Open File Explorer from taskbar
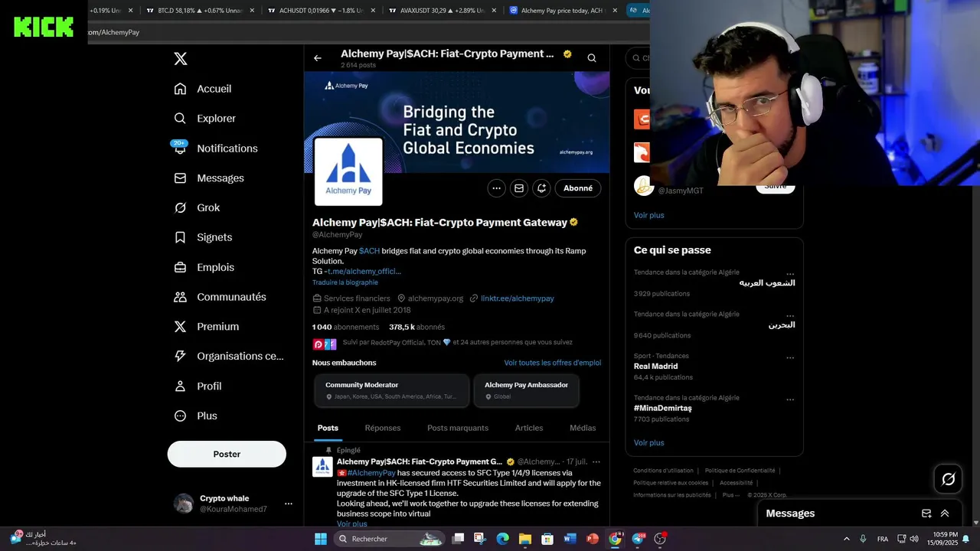980x551 pixels. [x=525, y=539]
